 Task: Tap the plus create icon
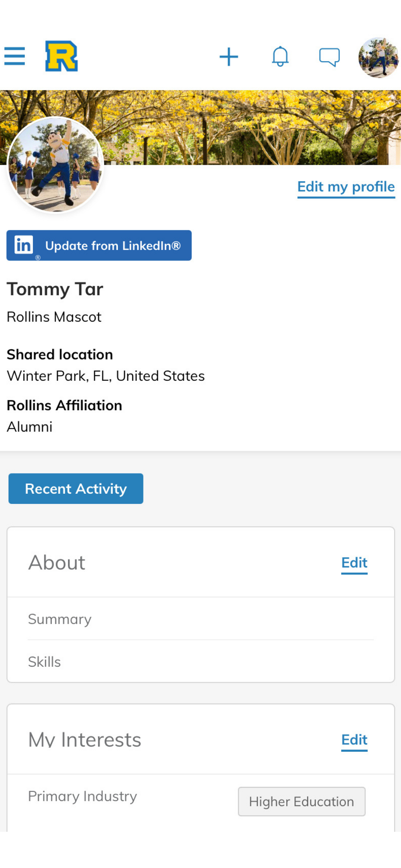(x=229, y=57)
